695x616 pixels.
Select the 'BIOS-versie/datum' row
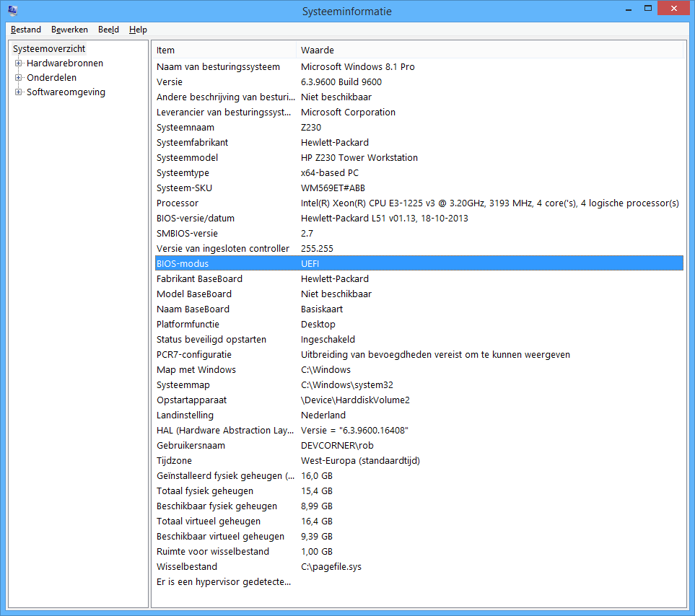(419, 219)
